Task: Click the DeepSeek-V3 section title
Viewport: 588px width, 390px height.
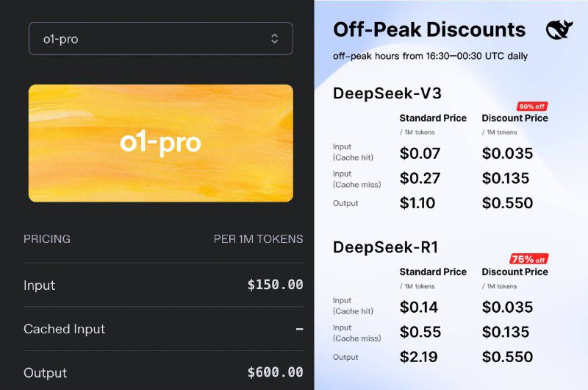Action: [x=387, y=93]
